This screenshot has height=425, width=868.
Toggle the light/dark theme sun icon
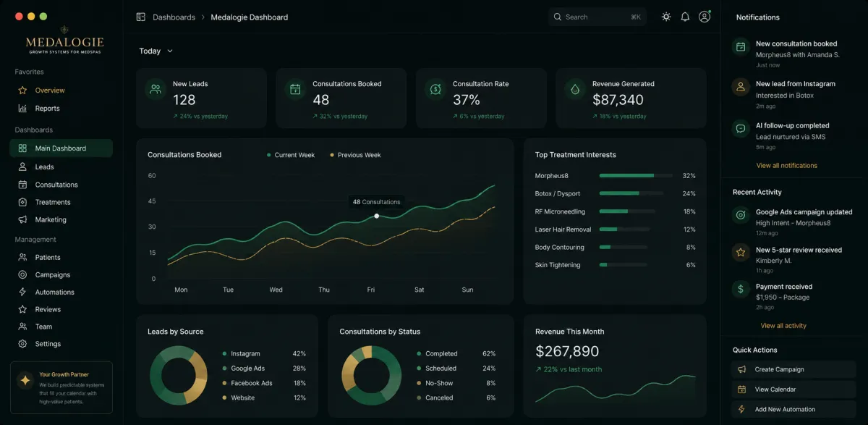(666, 17)
